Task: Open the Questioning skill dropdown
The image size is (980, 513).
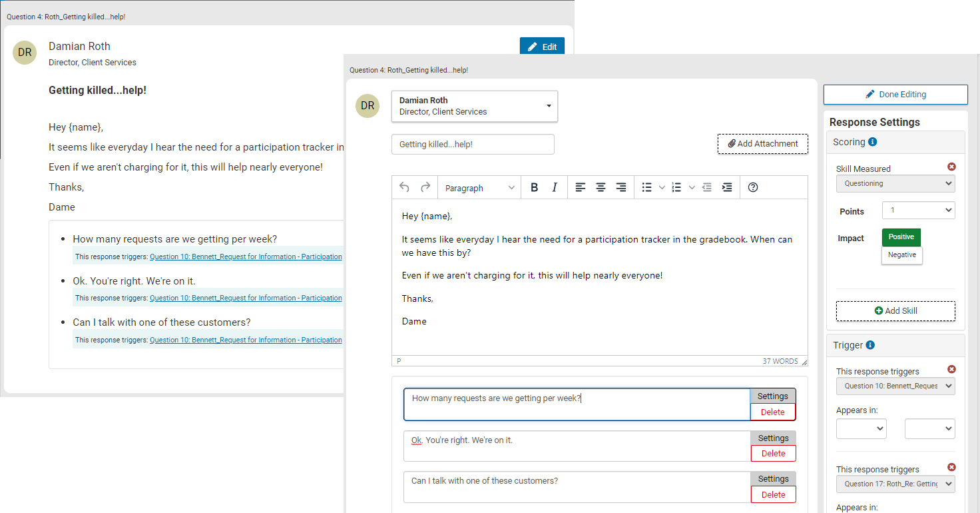Action: point(895,183)
